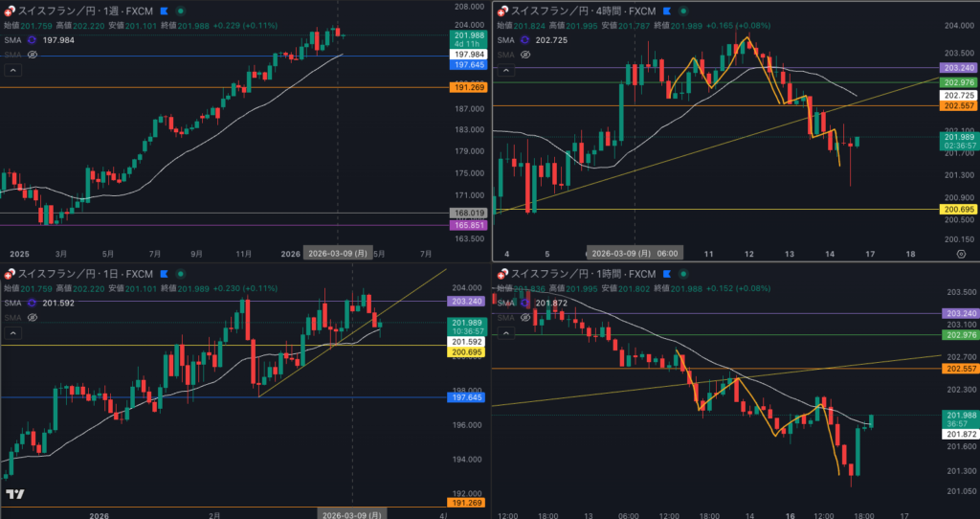
Task: Click white 201.872 SMA label on 1-hour axis
Action: [961, 434]
